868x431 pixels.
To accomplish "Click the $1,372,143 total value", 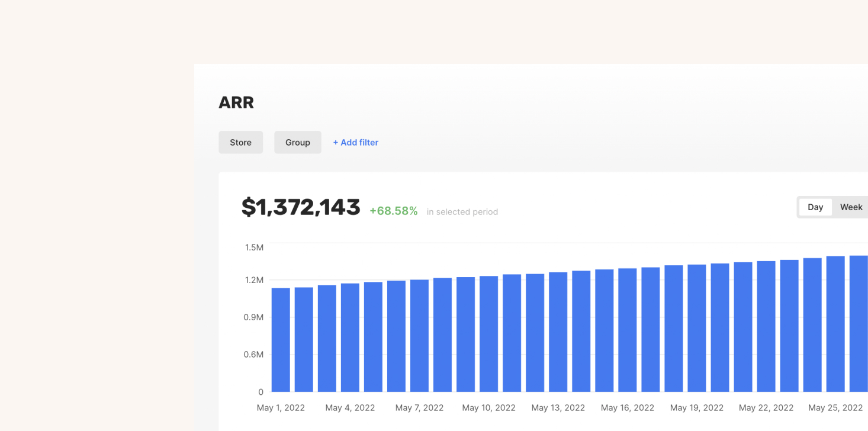I will click(301, 207).
